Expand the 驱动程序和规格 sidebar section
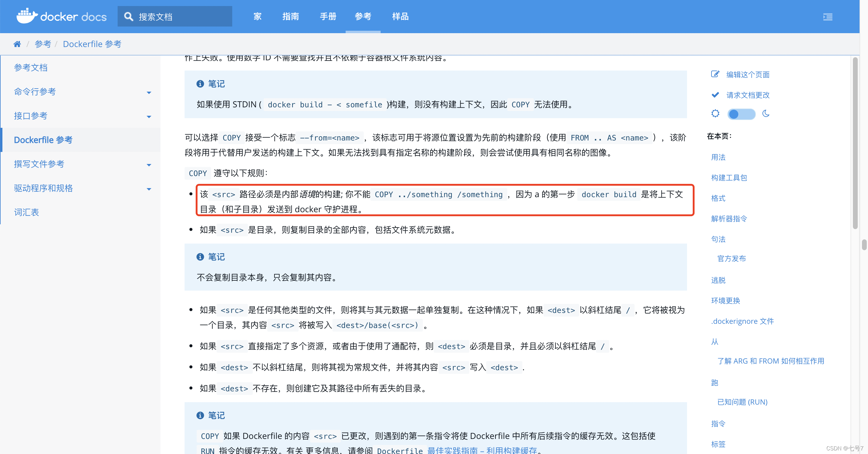This screenshot has height=454, width=868. pos(149,189)
